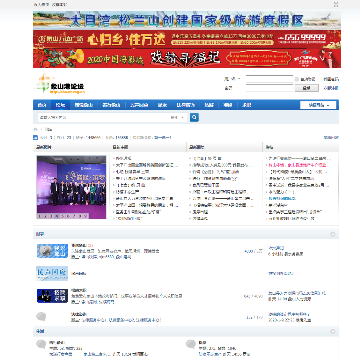Click the left speech bubble in the bottom category
The image size is (360, 360).
pos(41,344)
